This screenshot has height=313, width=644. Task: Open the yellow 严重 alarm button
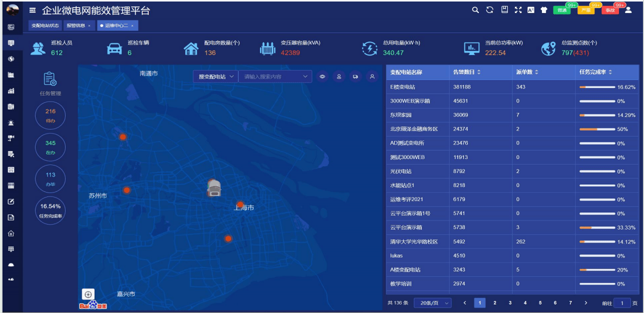[x=586, y=10]
